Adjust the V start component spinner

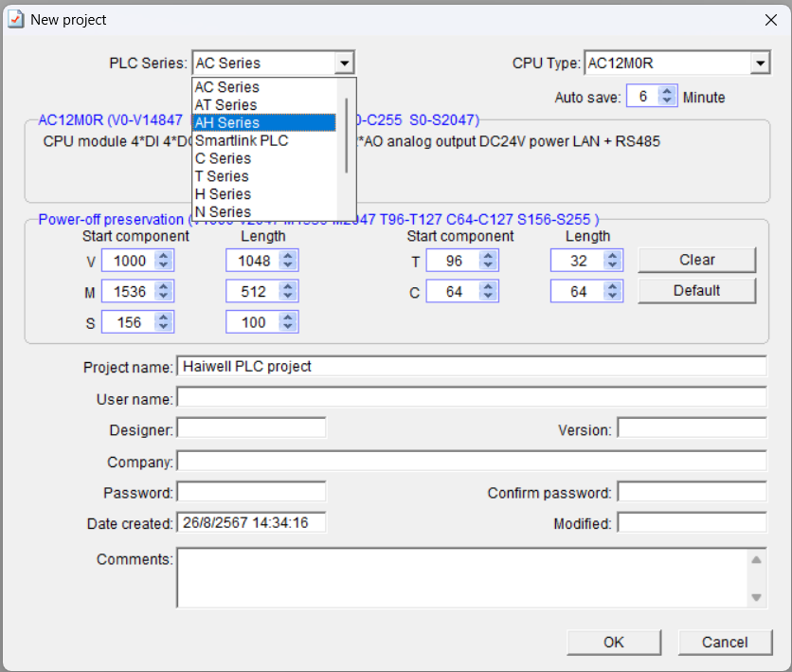164,261
